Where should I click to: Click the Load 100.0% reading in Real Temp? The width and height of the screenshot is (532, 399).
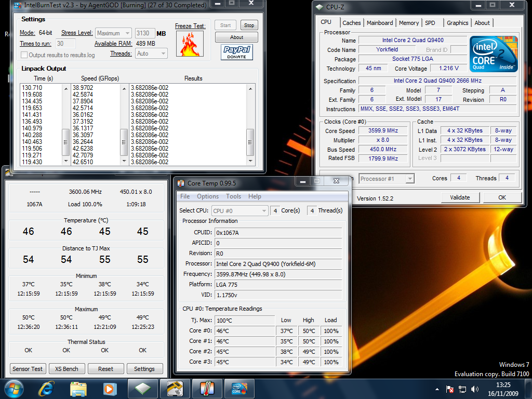(x=85, y=204)
